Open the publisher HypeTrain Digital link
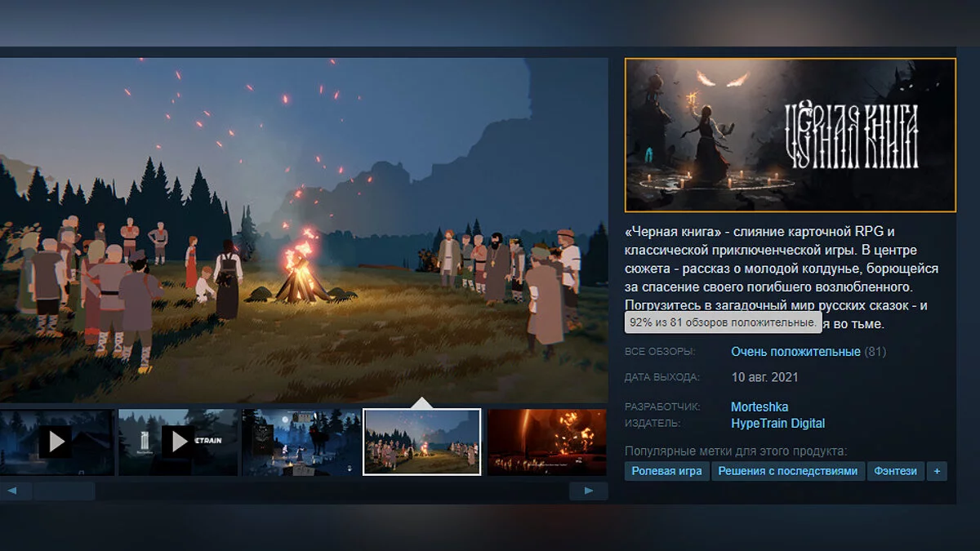Viewport: 980px width, 551px height. pyautogui.click(x=777, y=424)
